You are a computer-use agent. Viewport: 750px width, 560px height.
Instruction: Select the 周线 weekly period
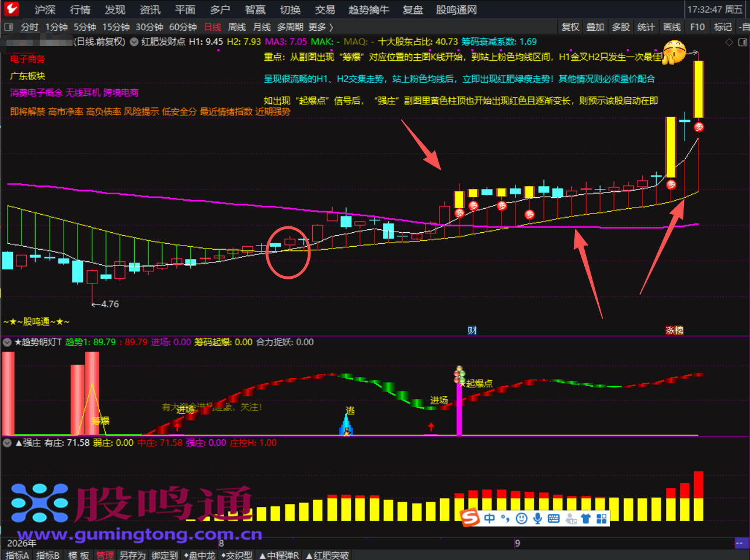tap(236, 27)
